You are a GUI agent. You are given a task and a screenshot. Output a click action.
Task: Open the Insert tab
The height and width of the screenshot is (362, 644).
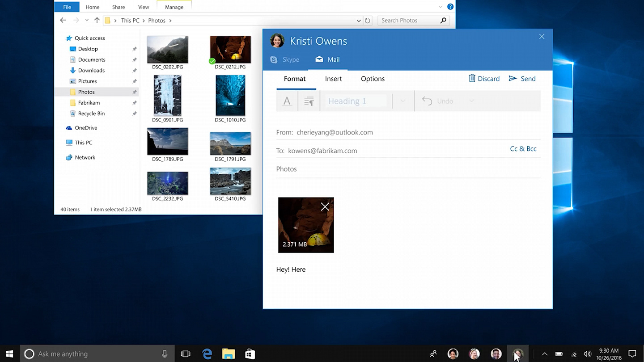[x=333, y=79]
